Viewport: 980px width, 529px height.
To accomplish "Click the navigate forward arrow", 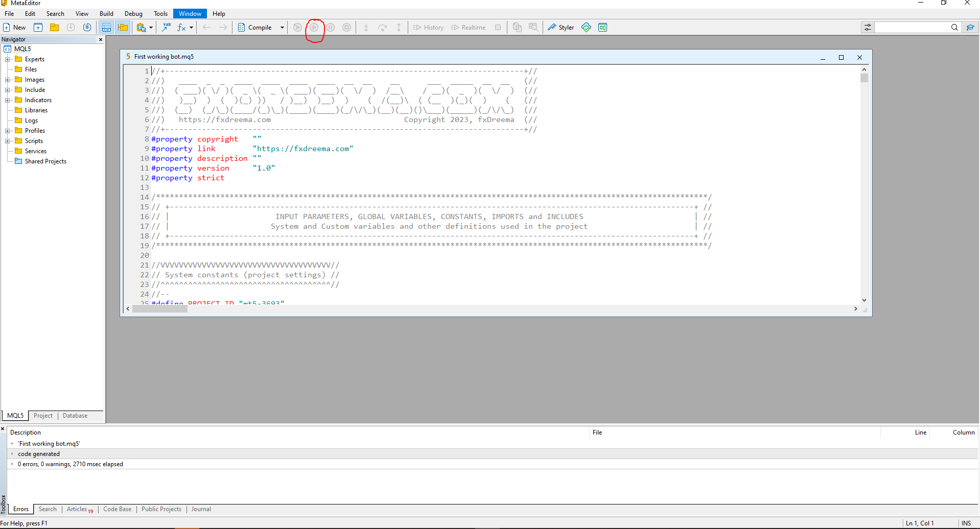I will pos(223,28).
